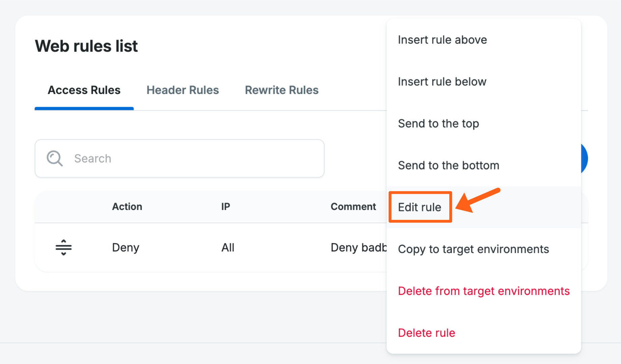Image resolution: width=621 pixels, height=364 pixels.
Task: Open Edit rule from context menu
Action: (x=420, y=207)
